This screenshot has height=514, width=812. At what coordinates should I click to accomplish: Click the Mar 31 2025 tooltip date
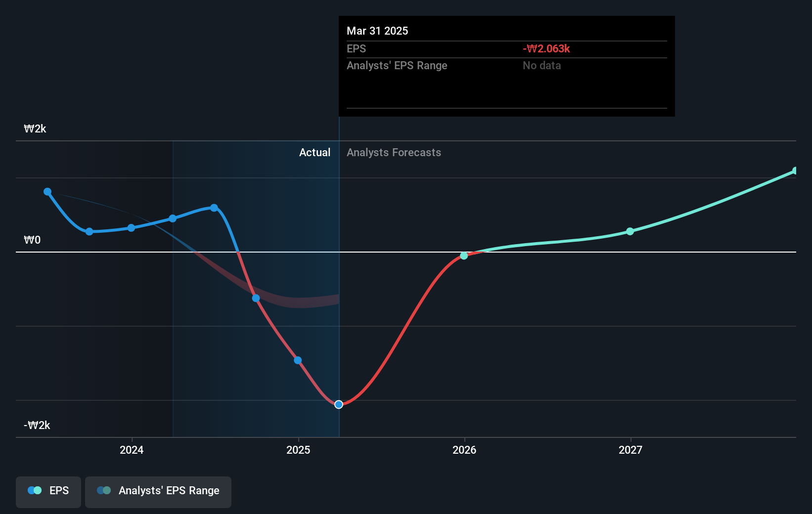click(x=377, y=31)
